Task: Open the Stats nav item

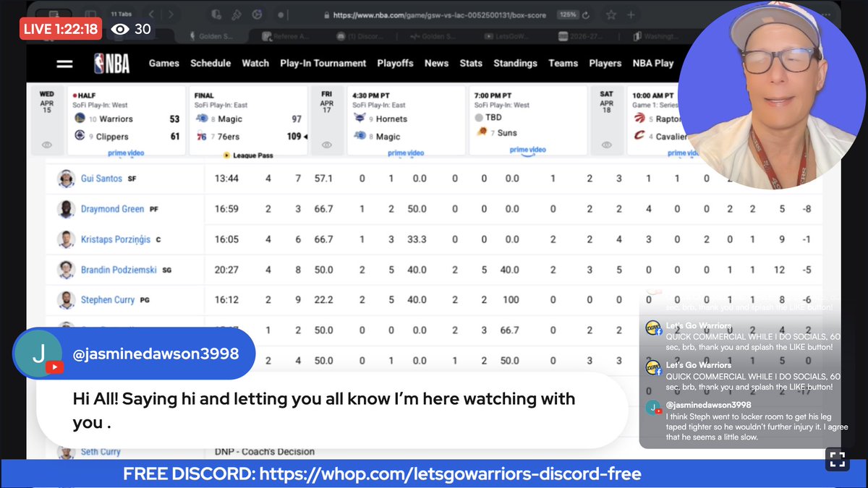Action: pos(471,63)
